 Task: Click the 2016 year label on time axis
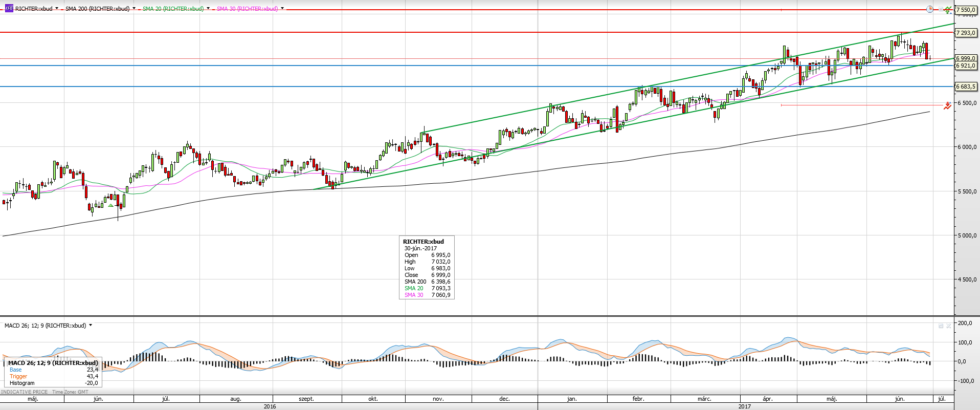[270, 406]
